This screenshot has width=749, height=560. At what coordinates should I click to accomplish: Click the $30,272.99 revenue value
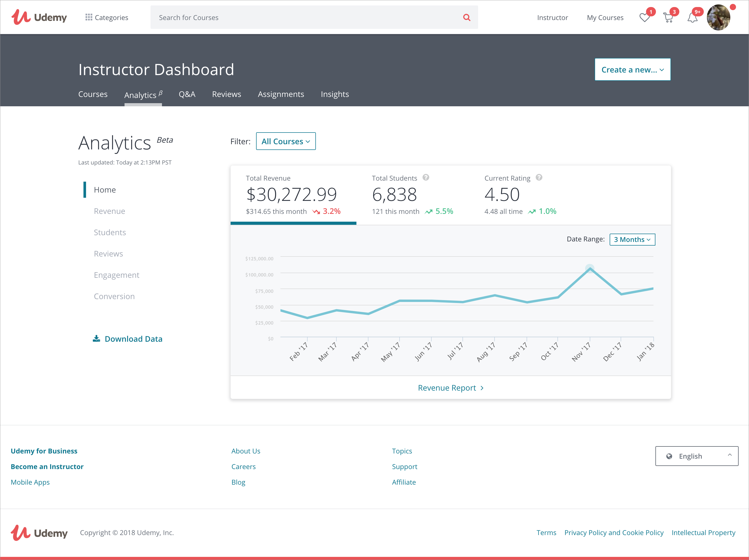(291, 195)
